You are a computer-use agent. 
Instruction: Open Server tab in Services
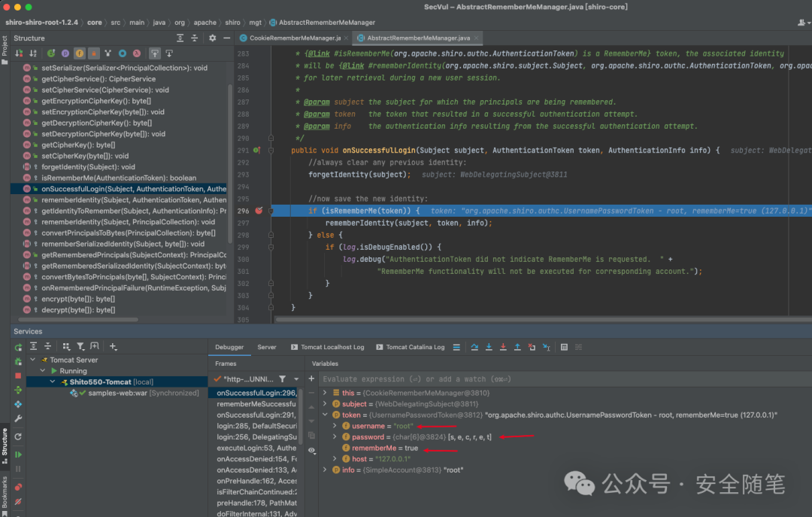click(x=267, y=347)
